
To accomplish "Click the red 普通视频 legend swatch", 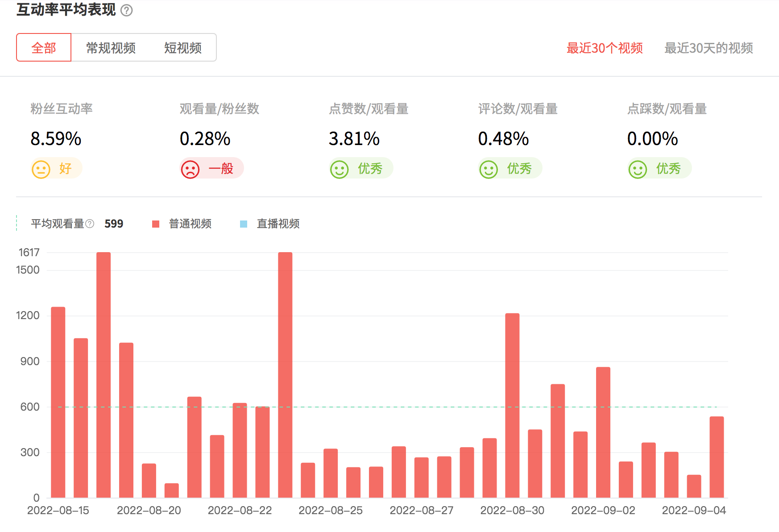I will coord(156,224).
